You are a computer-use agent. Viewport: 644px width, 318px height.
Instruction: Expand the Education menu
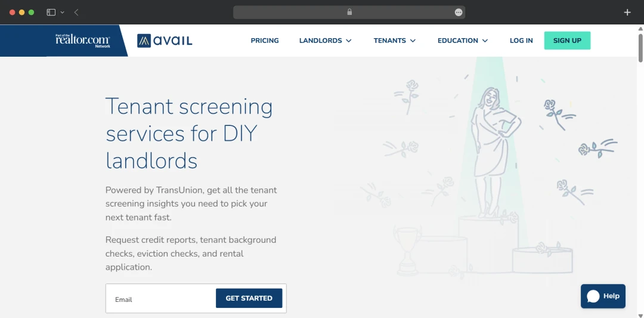(463, 41)
